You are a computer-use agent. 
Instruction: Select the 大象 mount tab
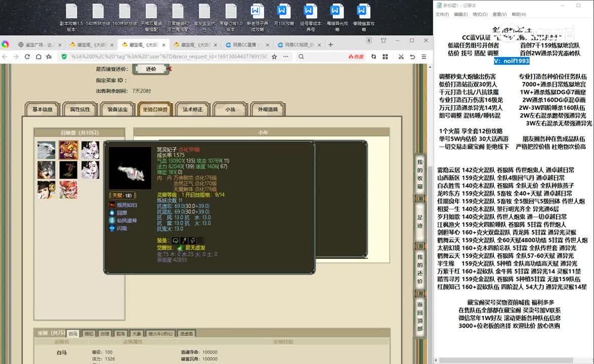[137, 333]
